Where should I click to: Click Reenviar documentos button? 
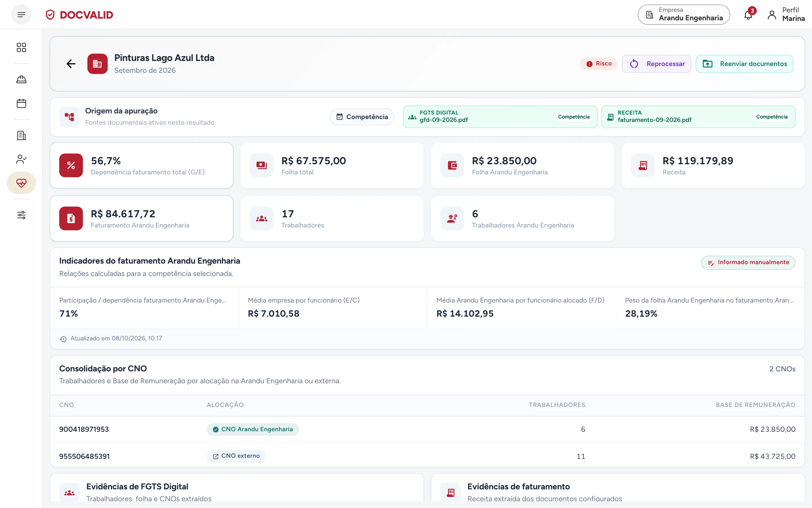(745, 64)
